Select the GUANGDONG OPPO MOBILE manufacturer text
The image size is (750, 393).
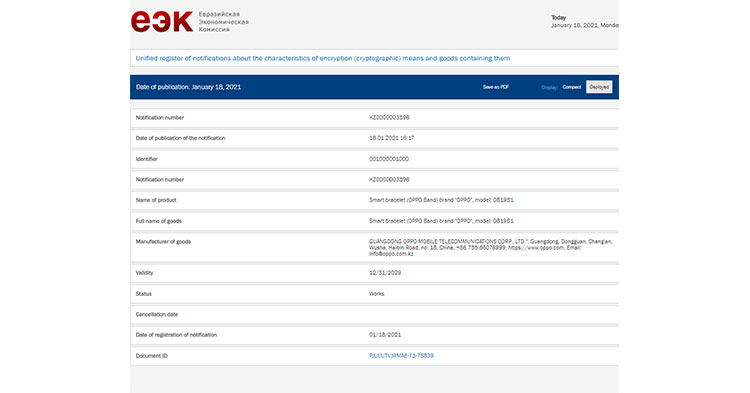pos(491,248)
